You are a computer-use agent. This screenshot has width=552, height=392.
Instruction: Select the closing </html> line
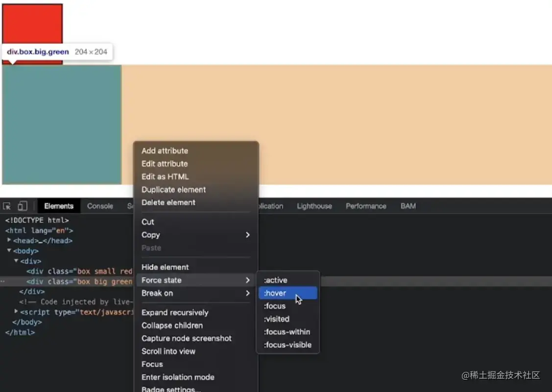coord(20,333)
